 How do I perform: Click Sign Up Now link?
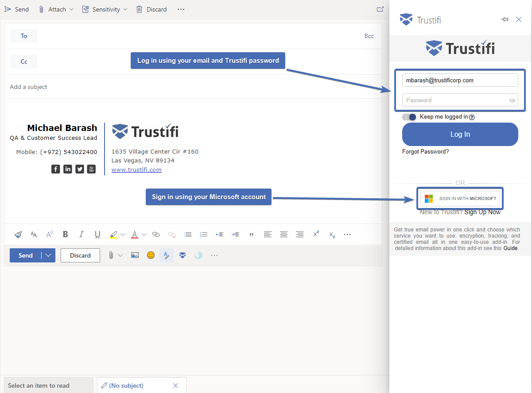point(482,212)
